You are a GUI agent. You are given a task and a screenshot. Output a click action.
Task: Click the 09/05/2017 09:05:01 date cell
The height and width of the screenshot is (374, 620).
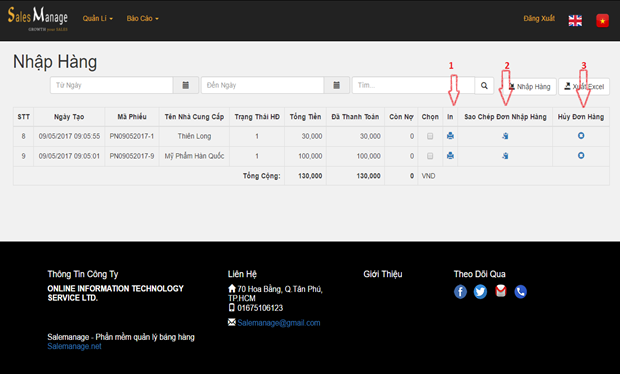click(69, 156)
